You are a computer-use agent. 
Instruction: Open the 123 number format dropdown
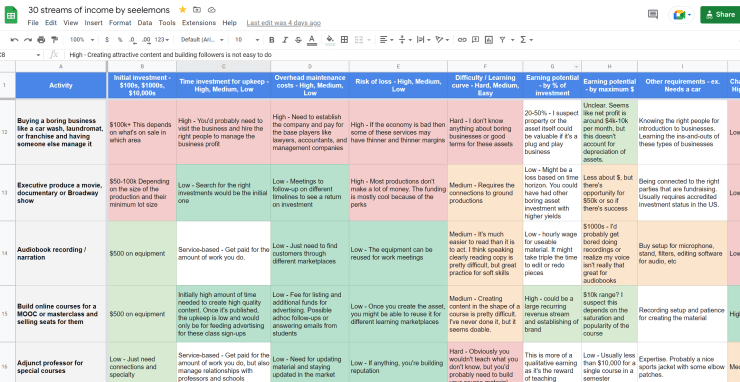tap(161, 40)
